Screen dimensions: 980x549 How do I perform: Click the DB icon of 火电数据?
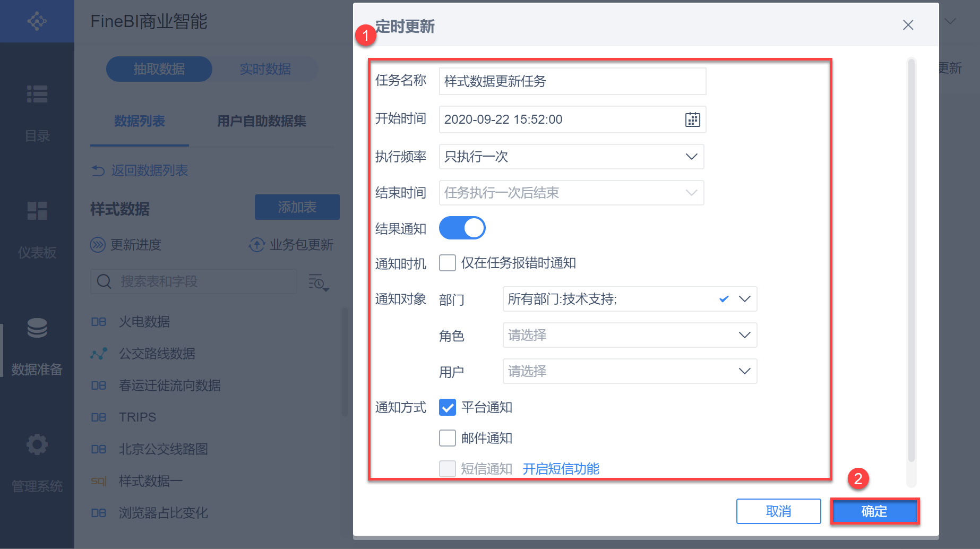point(99,322)
